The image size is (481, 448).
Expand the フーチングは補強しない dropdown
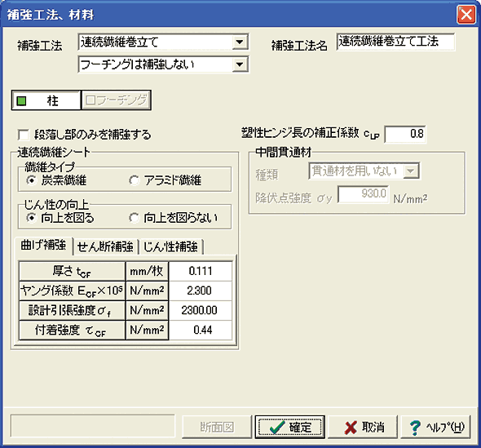[x=240, y=64]
